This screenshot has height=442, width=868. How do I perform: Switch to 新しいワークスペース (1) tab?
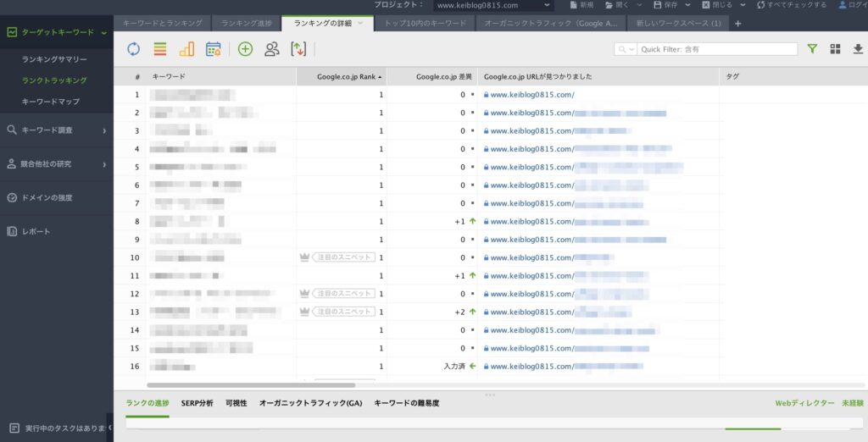click(678, 23)
